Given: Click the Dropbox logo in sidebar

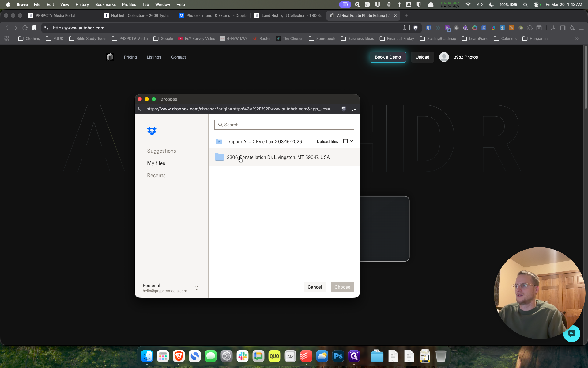Looking at the screenshot, I should point(152,131).
